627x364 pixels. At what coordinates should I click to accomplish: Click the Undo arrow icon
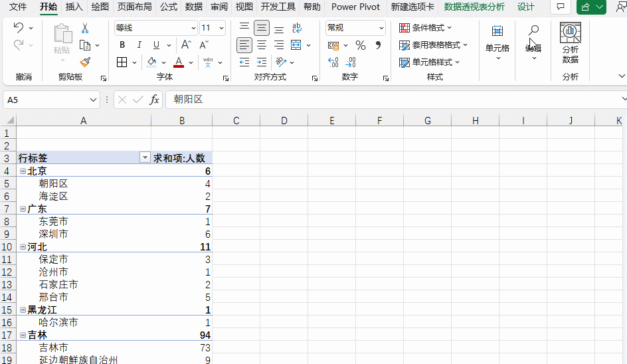point(18,28)
